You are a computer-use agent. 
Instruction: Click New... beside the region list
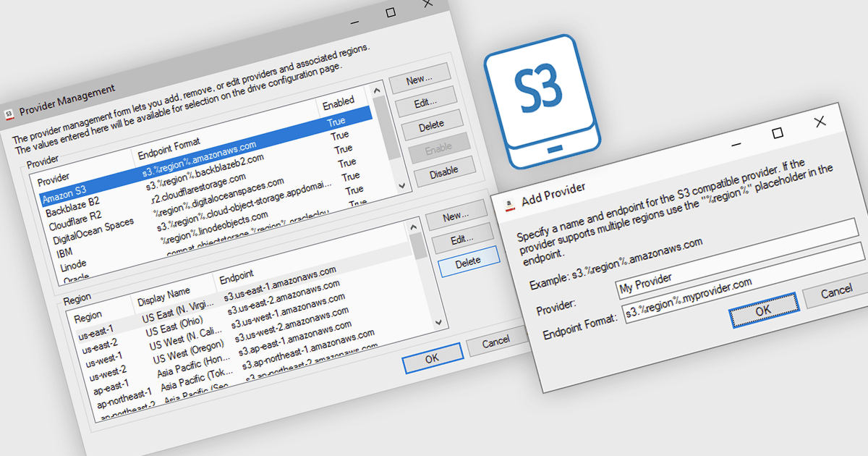[456, 215]
